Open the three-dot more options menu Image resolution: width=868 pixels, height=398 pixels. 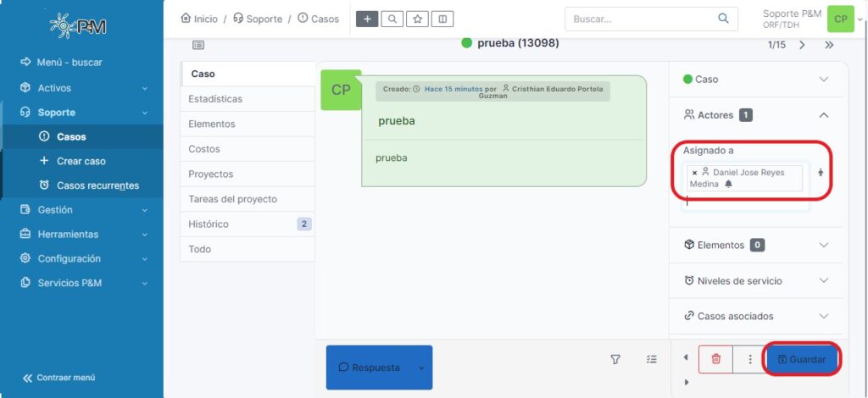tap(749, 359)
